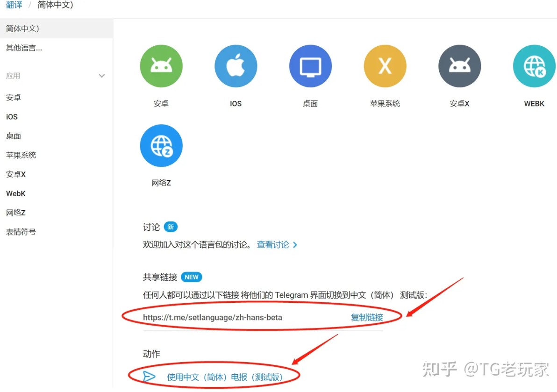This screenshot has width=557, height=392.
Task: Click the 新 badge beside 讨论
Action: [171, 227]
